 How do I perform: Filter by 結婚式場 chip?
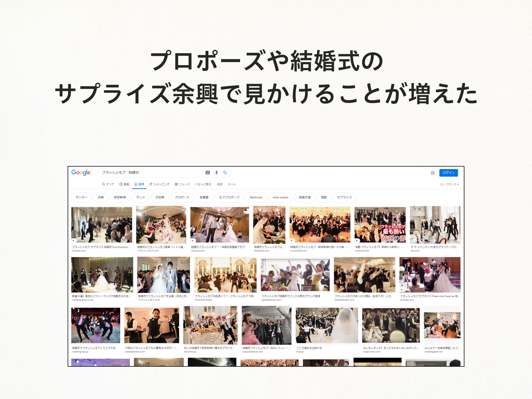305,198
